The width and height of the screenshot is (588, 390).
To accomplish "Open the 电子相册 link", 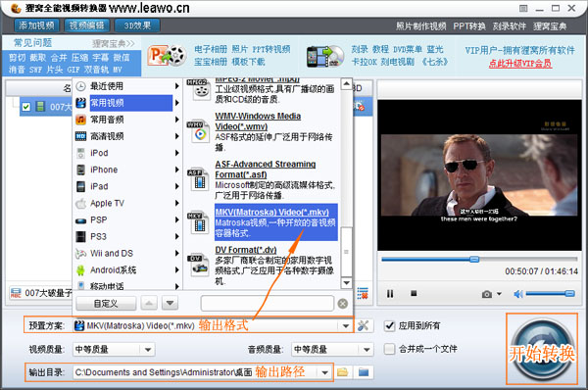I will coord(211,49).
